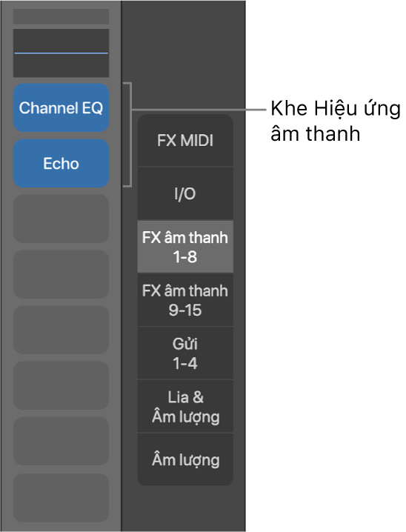This screenshot has height=532, width=406.
Task: Open the Echo effect slot
Action: pyautogui.click(x=61, y=163)
